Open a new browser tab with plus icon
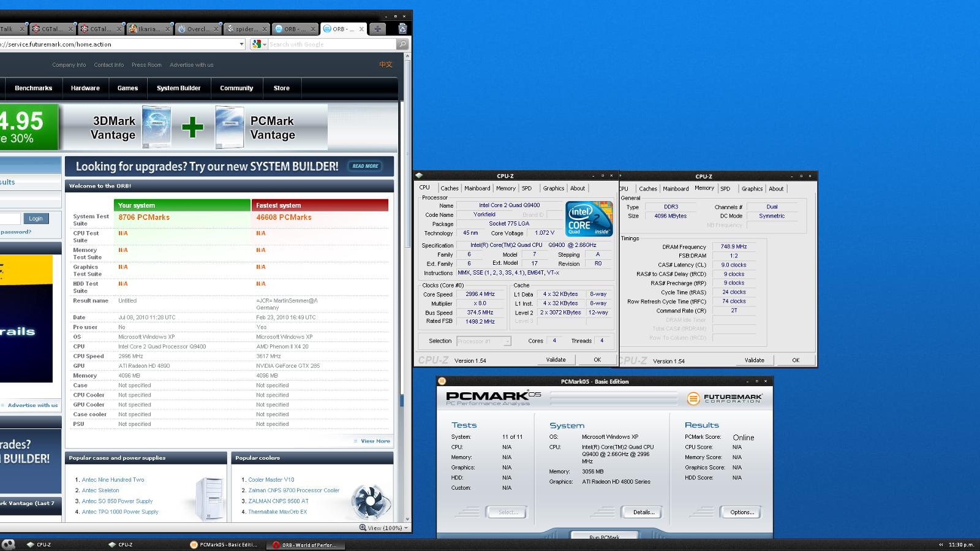Viewport: 980px width, 551px height. pos(377,29)
